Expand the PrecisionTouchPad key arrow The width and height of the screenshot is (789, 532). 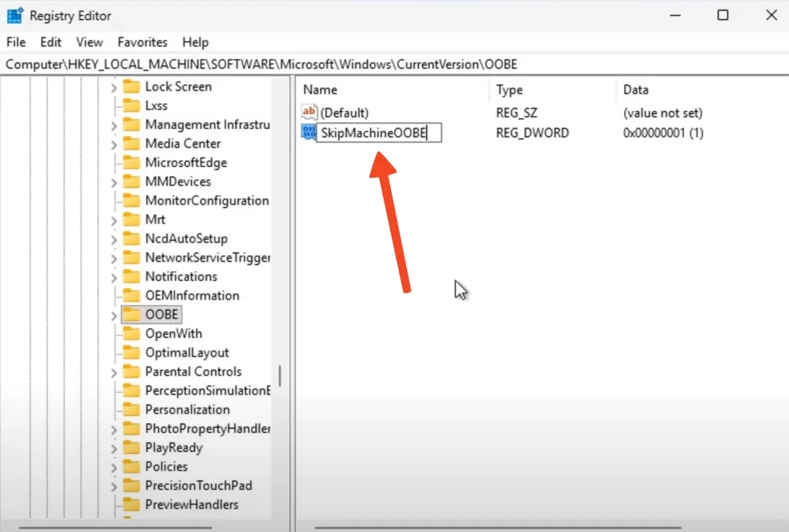[114, 486]
